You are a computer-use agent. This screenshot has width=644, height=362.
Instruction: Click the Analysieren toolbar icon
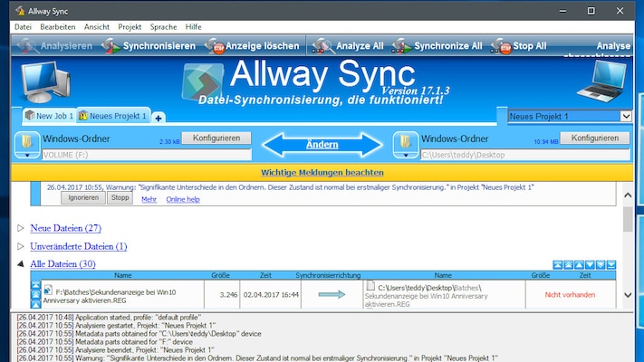coord(27,45)
